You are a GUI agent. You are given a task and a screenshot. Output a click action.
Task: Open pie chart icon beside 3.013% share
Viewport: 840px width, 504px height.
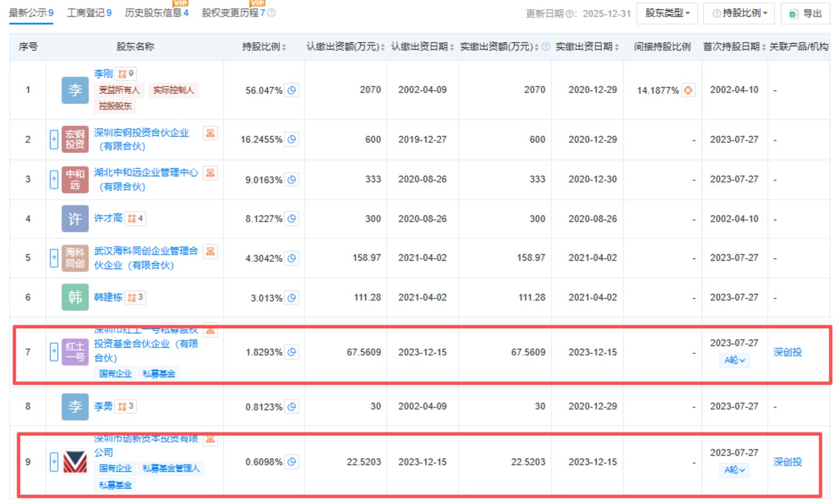point(292,297)
